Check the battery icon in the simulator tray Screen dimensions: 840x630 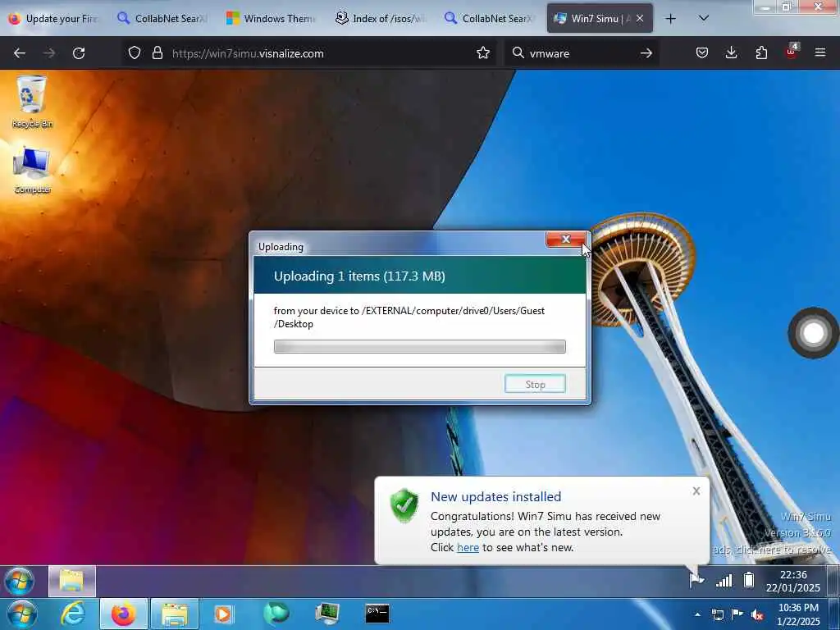749,580
